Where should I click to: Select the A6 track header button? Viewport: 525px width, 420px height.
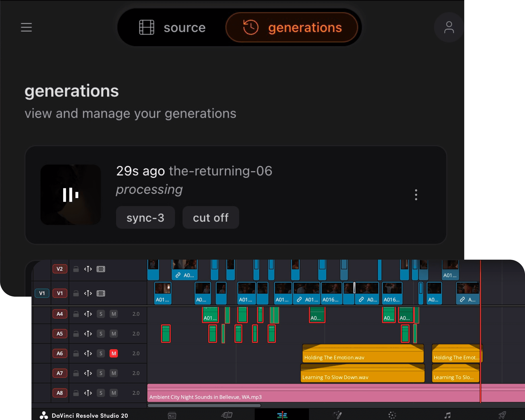pyautogui.click(x=60, y=353)
